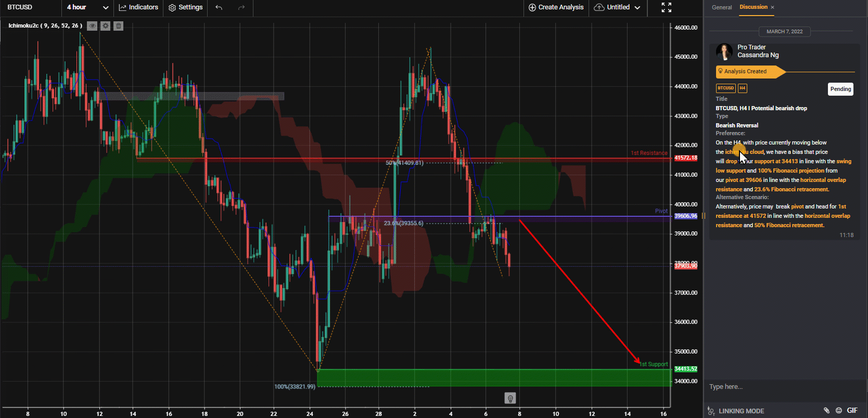Expand the 4 hour timeframe dropdown
This screenshot has width=868, height=418.
(87, 7)
